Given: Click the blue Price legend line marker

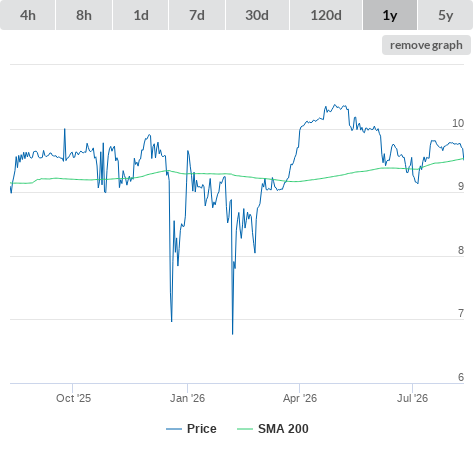Looking at the screenshot, I should (174, 429).
